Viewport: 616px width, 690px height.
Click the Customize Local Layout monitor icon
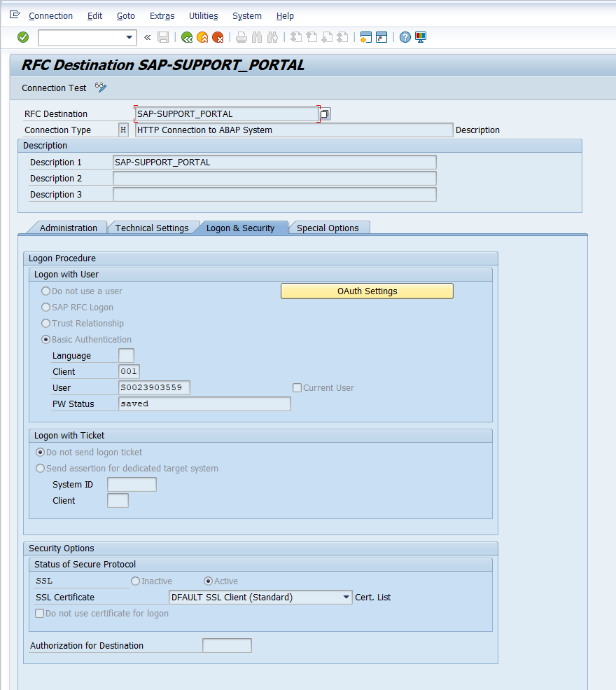(421, 37)
